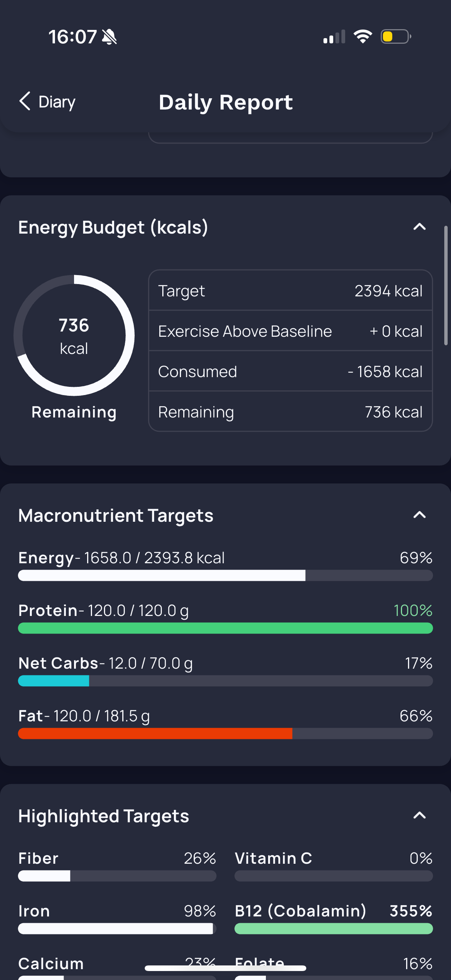Image resolution: width=451 pixels, height=980 pixels.
Task: Tap the Consumed 1658 kcal row
Action: [x=291, y=371]
